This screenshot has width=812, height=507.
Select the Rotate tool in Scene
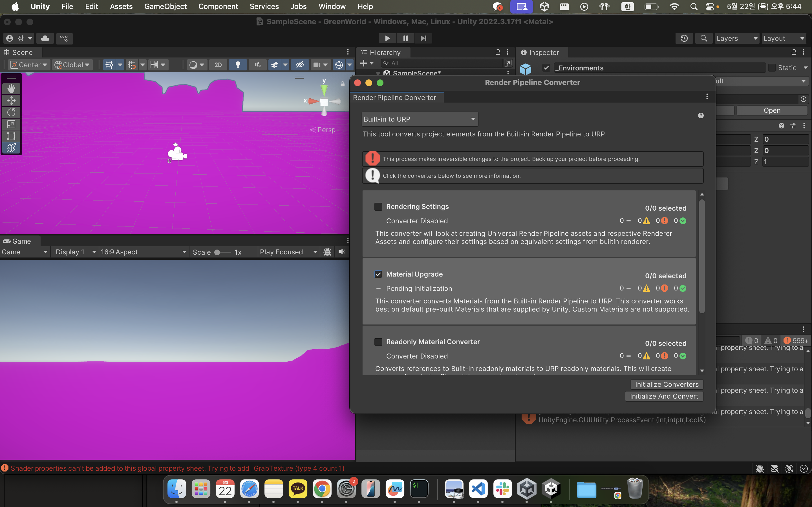[x=11, y=112]
